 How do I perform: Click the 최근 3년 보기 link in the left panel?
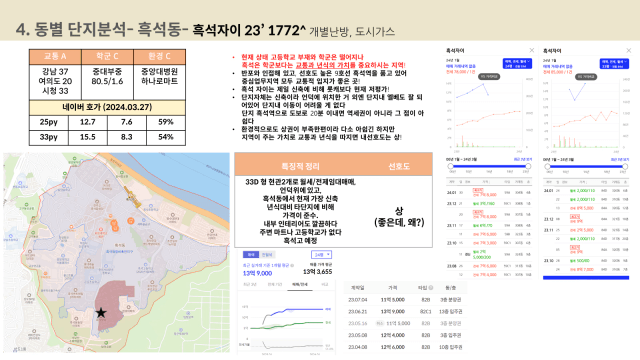pos(522,160)
